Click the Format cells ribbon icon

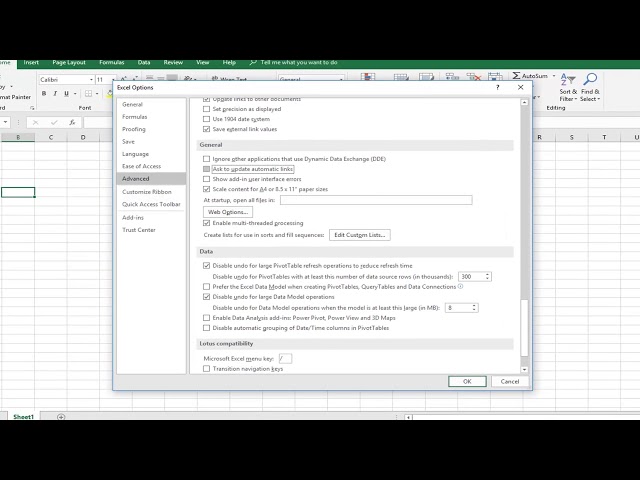[495, 76]
